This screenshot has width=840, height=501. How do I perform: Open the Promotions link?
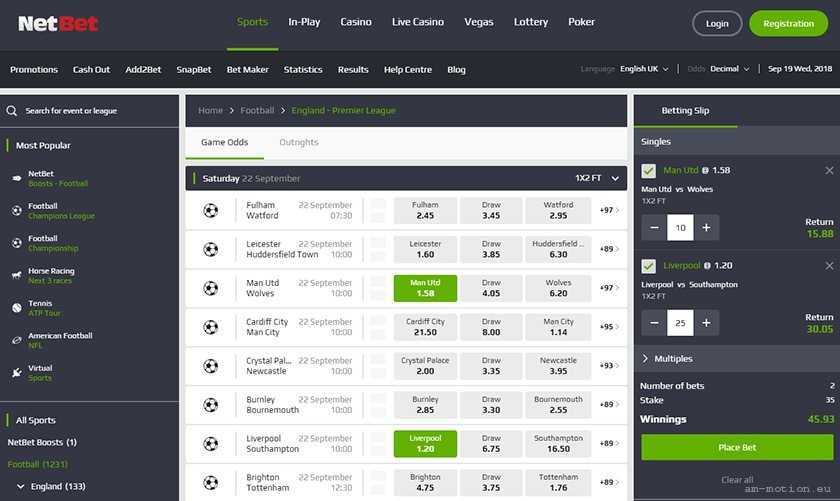34,70
